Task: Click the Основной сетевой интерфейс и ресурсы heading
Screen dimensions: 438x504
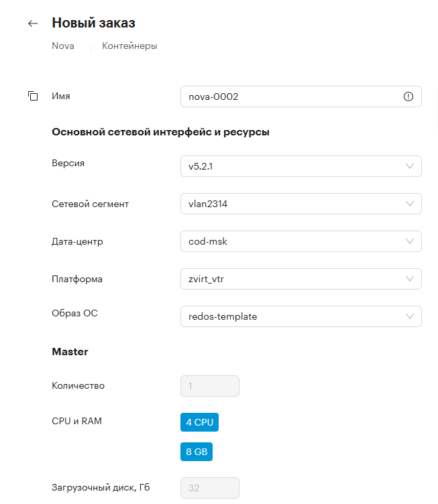Action: tap(160, 132)
